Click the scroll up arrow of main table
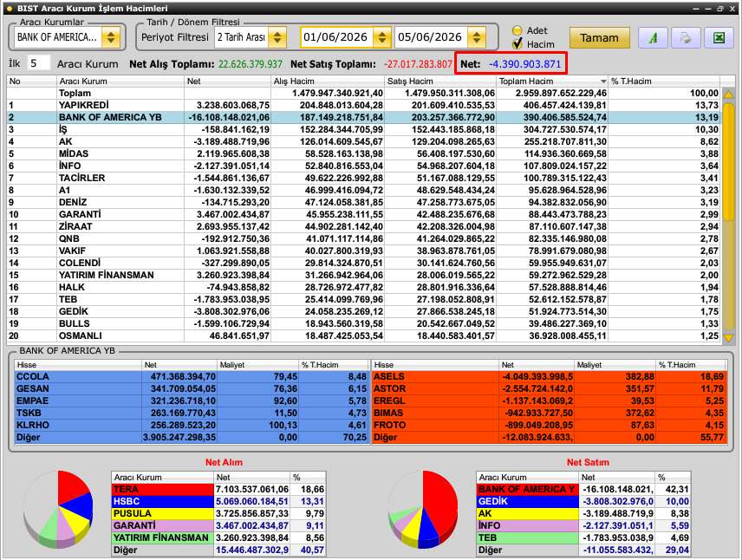 tap(729, 94)
